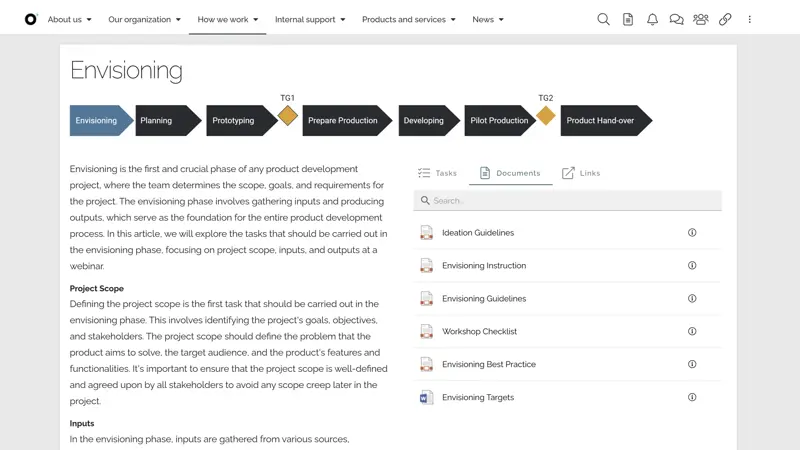The width and height of the screenshot is (800, 450).
Task: Open the three-dot more menu
Action: pos(749,19)
